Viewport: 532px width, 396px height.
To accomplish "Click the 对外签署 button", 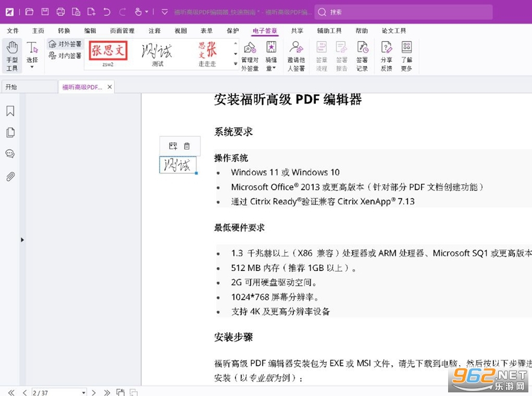I will pyautogui.click(x=65, y=44).
